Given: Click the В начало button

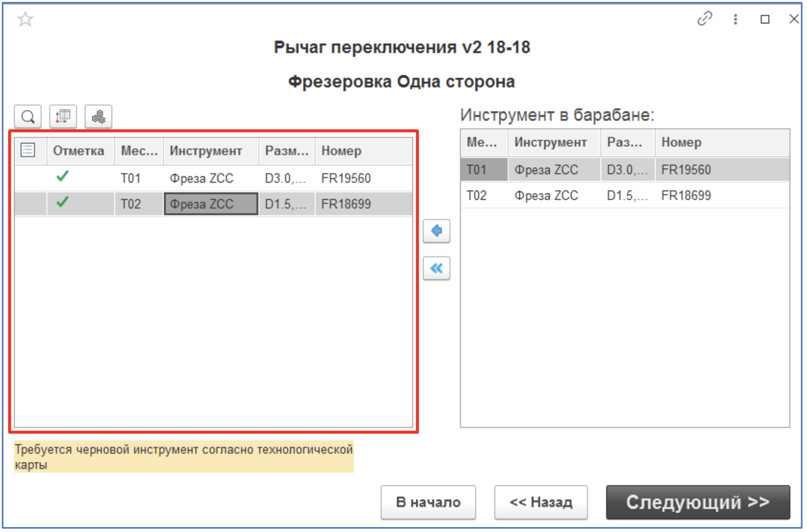Looking at the screenshot, I should [428, 502].
